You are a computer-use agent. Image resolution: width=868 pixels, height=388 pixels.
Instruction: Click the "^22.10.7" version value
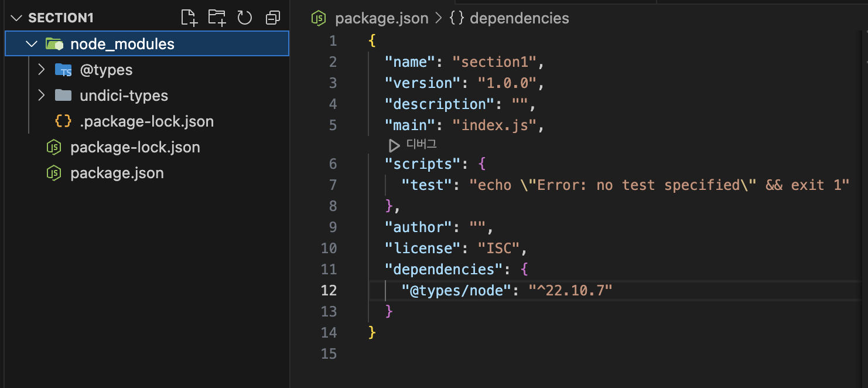point(571,290)
